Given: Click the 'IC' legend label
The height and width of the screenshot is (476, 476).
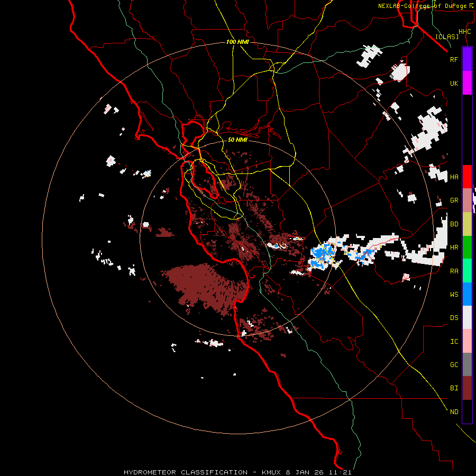Looking at the screenshot, I should click(x=454, y=342).
